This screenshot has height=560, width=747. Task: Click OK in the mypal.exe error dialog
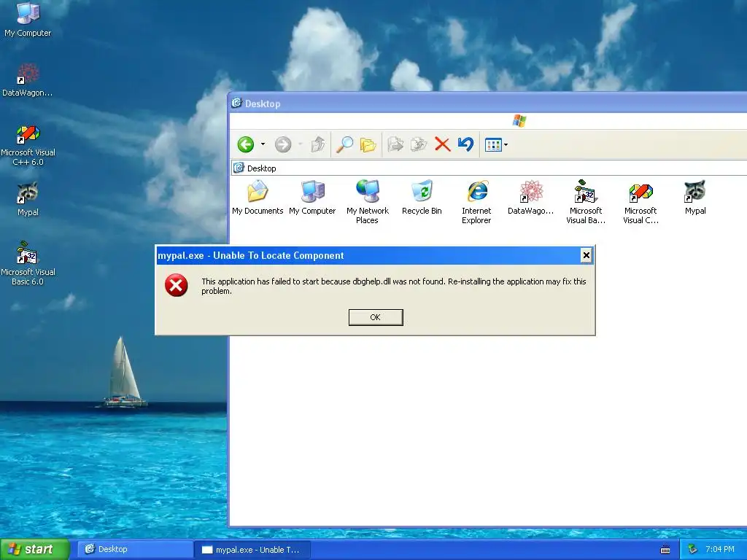pos(376,317)
